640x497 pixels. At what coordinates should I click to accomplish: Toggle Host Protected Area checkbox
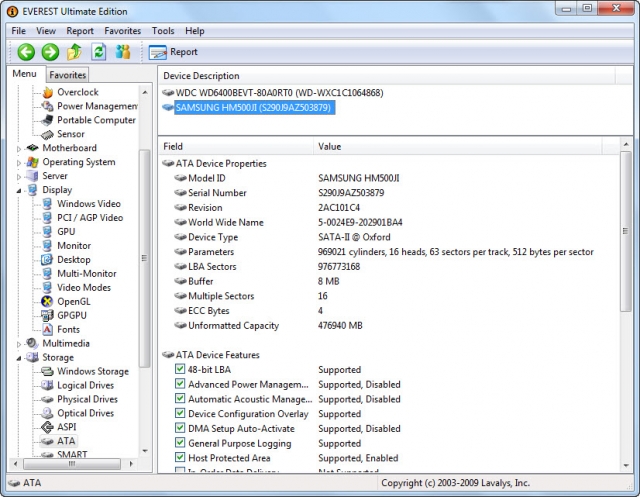(180, 457)
